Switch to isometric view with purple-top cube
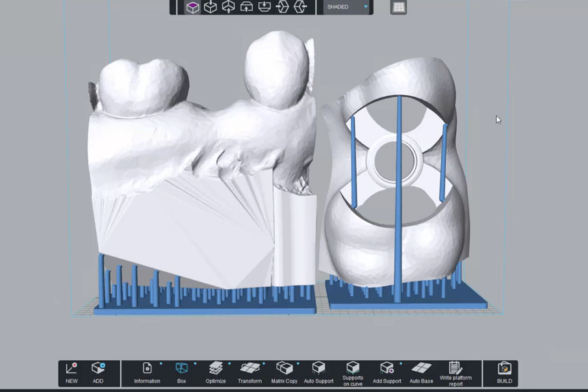 tap(193, 7)
